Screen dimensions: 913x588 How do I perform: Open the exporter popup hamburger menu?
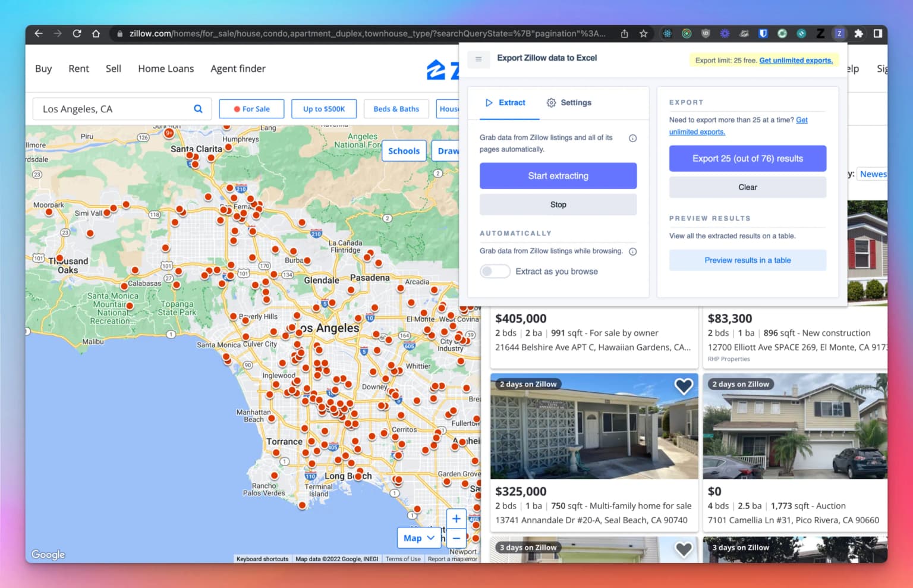point(478,59)
